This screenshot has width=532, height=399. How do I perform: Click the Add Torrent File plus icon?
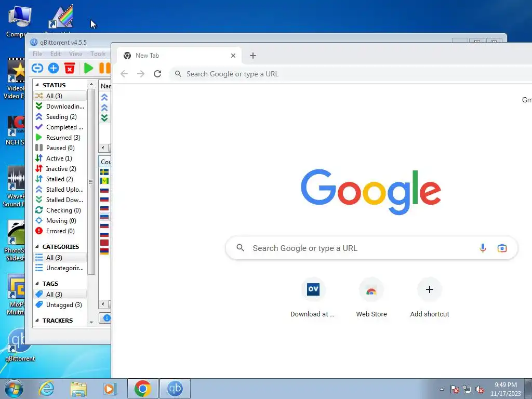54,68
